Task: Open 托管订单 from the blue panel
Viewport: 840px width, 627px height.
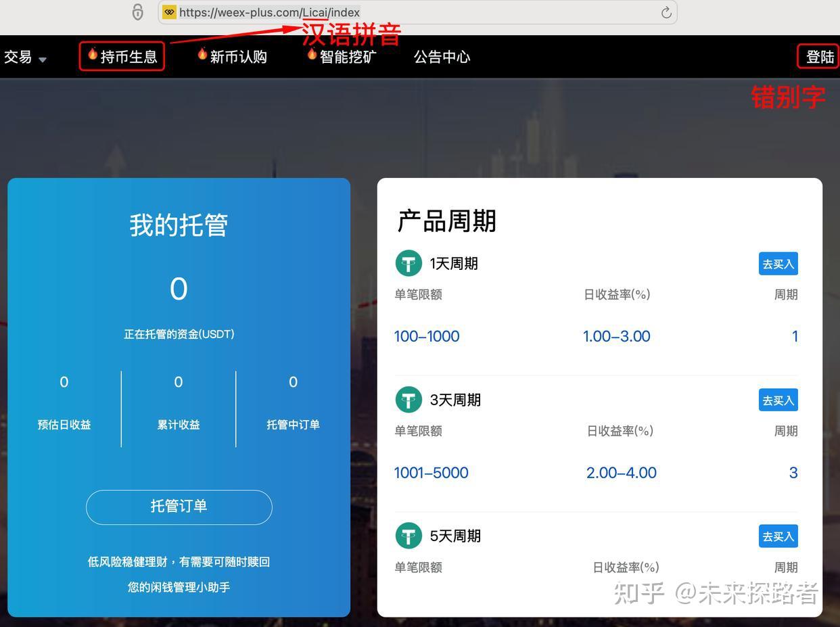Action: tap(179, 507)
